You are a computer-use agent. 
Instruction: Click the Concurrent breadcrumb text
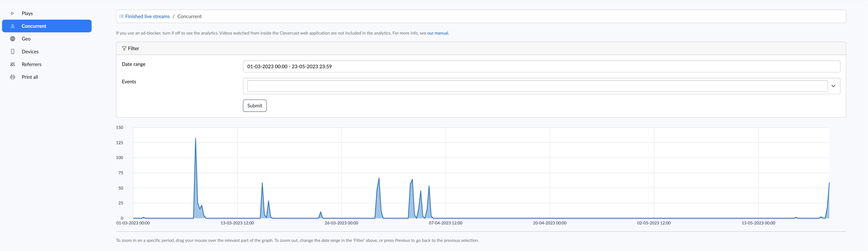coord(189,16)
